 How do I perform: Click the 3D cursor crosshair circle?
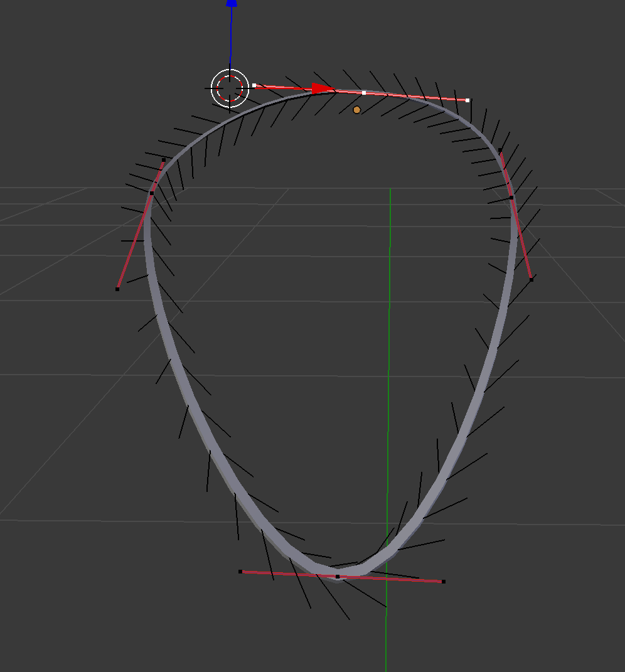[230, 88]
